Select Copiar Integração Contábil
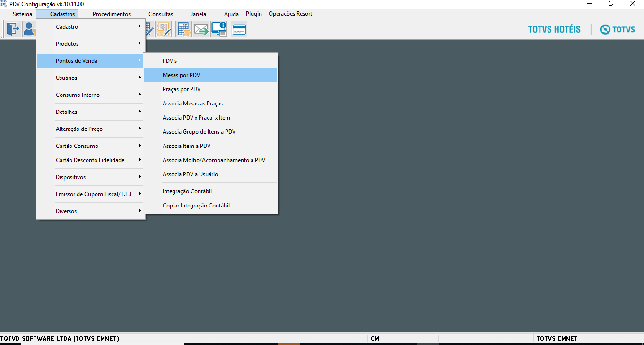The width and height of the screenshot is (644, 345). pyautogui.click(x=211, y=206)
